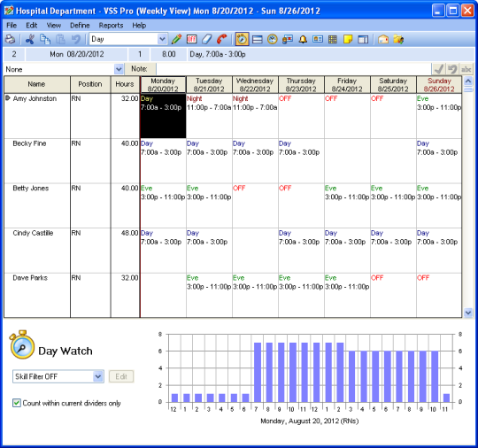478x448 pixels.
Task: Toggle the Day Watch stopwatch icon
Action: [242, 39]
